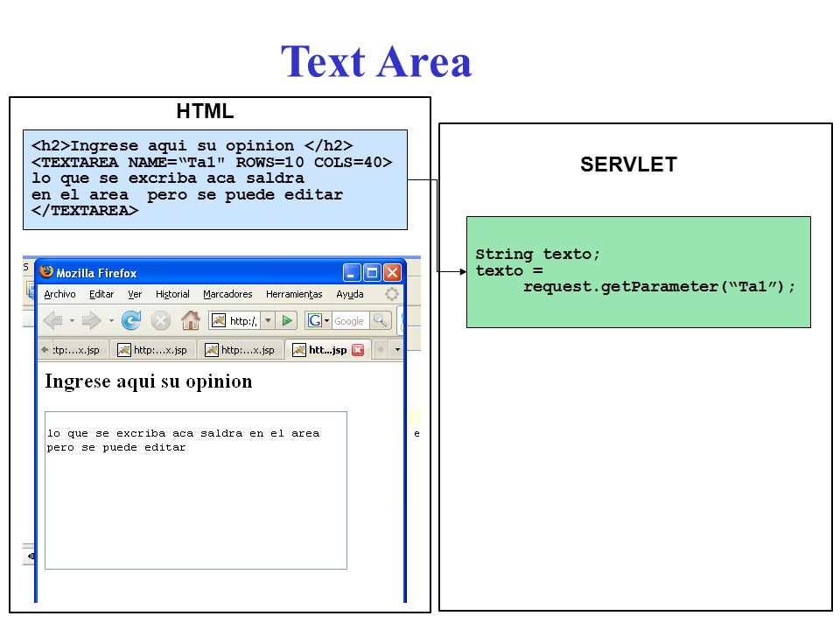Open the Editar menu

(x=101, y=294)
